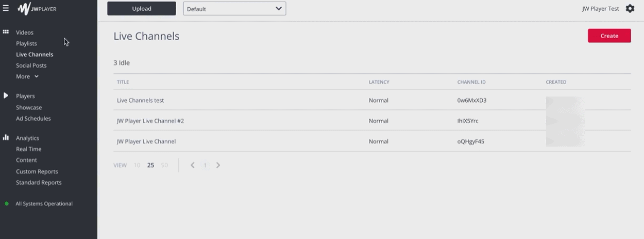The width and height of the screenshot is (644, 239).
Task: Open Ad Schedules in the sidebar
Action: (x=33, y=118)
